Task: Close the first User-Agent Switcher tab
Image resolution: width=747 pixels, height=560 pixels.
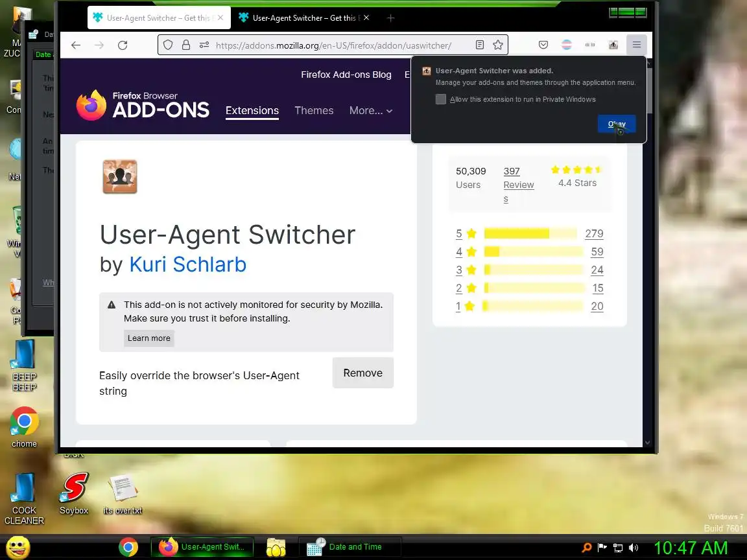Action: [x=220, y=17]
